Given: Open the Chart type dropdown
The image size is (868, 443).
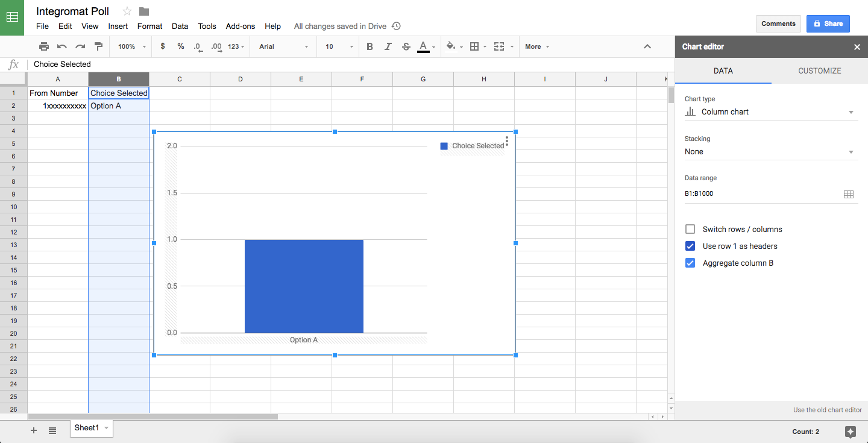Looking at the screenshot, I should 771,112.
